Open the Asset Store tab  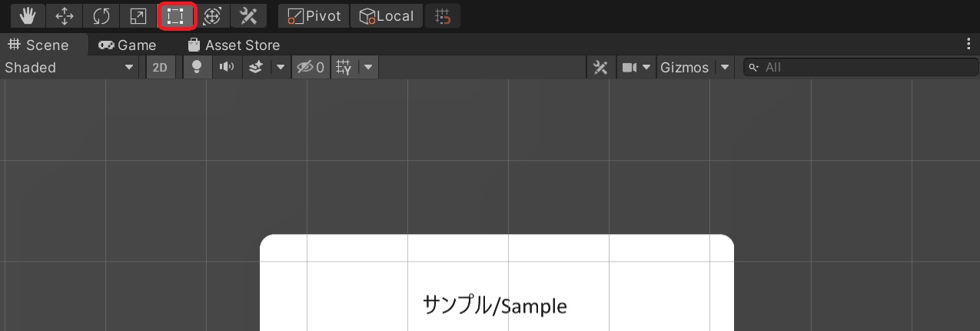coord(234,45)
